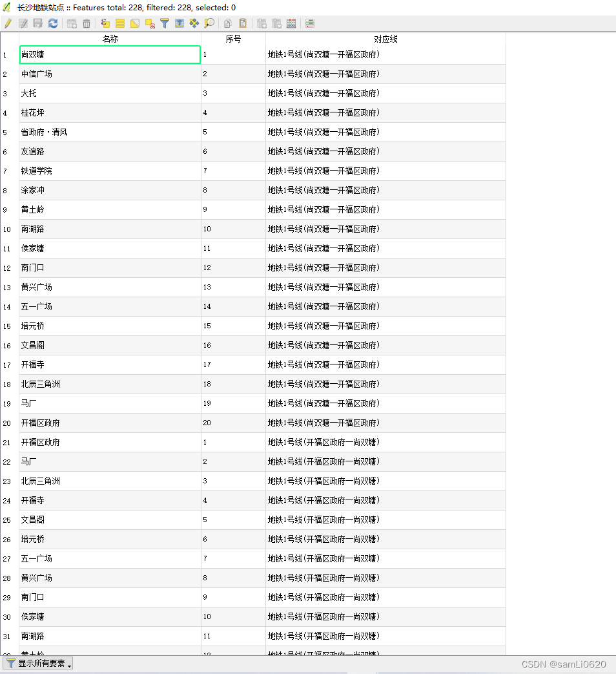Click the deselect all features icon
This screenshot has height=674, width=616.
point(150,24)
